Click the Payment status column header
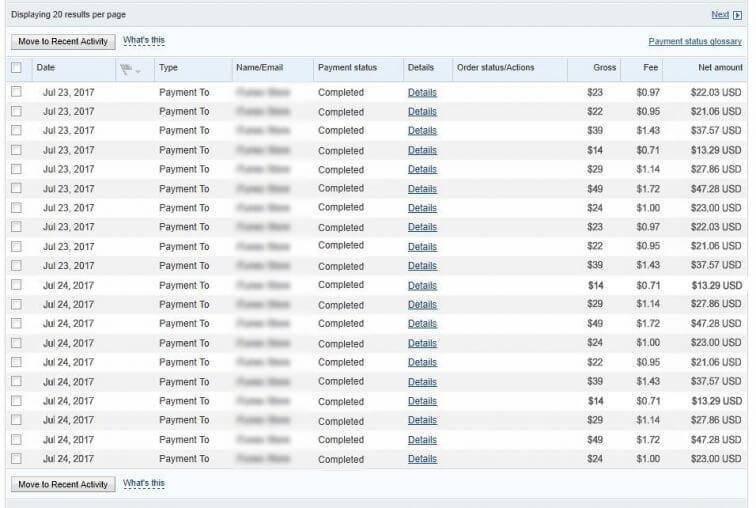The image size is (756, 508). [347, 67]
